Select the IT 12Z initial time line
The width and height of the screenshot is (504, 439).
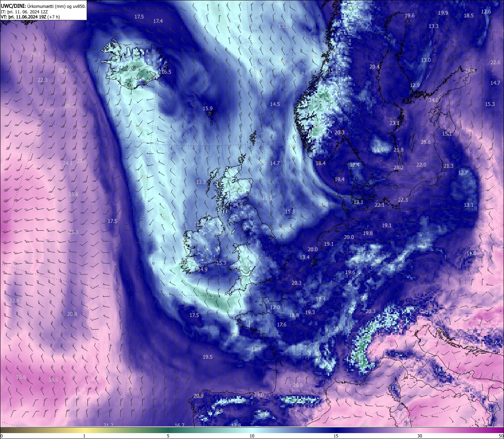[x=25, y=11]
